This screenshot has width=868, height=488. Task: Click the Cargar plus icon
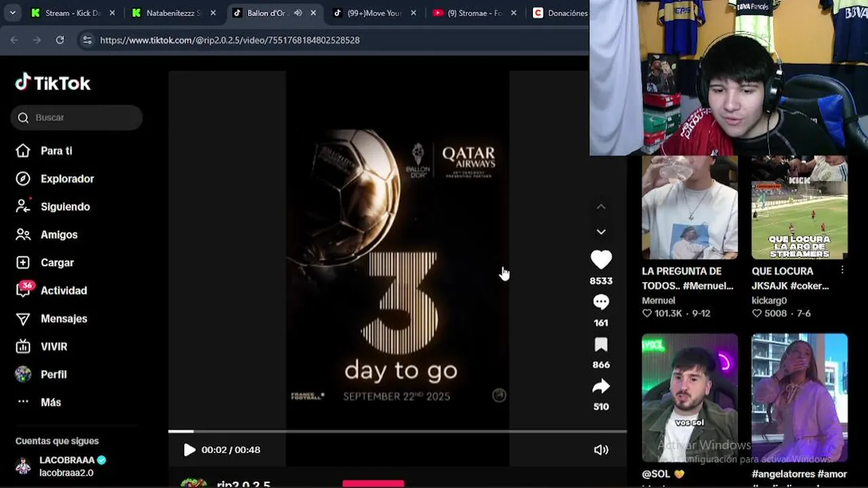[x=23, y=262]
